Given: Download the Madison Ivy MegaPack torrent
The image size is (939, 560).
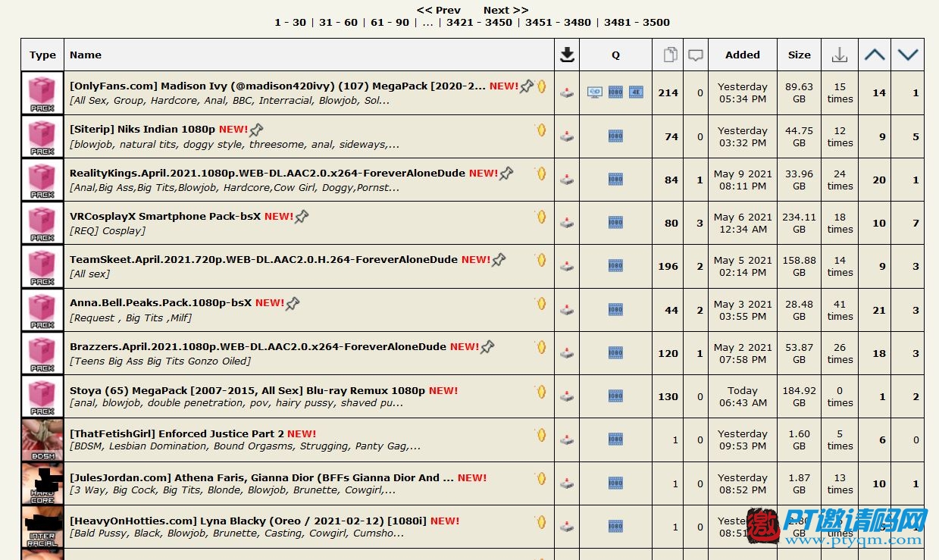Looking at the screenshot, I should (567, 92).
